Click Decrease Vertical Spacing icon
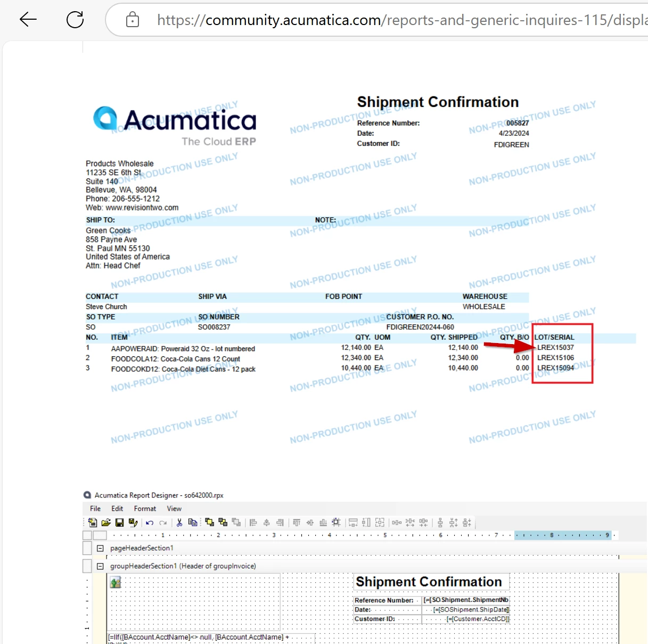The height and width of the screenshot is (644, 648). [467, 523]
